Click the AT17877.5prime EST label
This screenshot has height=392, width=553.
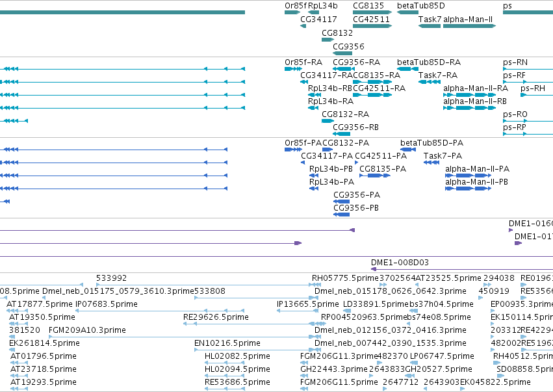[40, 304]
